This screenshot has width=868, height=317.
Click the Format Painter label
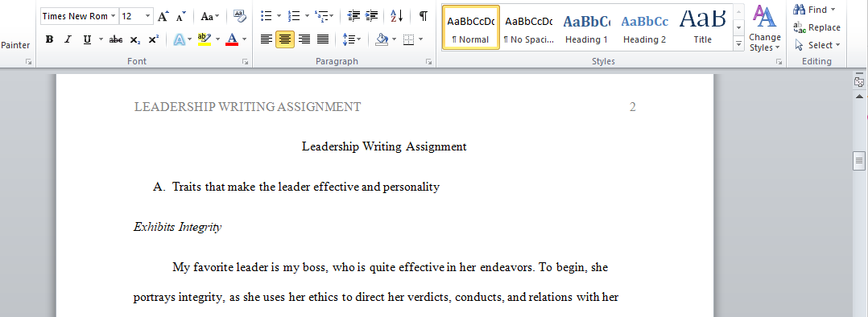click(15, 45)
